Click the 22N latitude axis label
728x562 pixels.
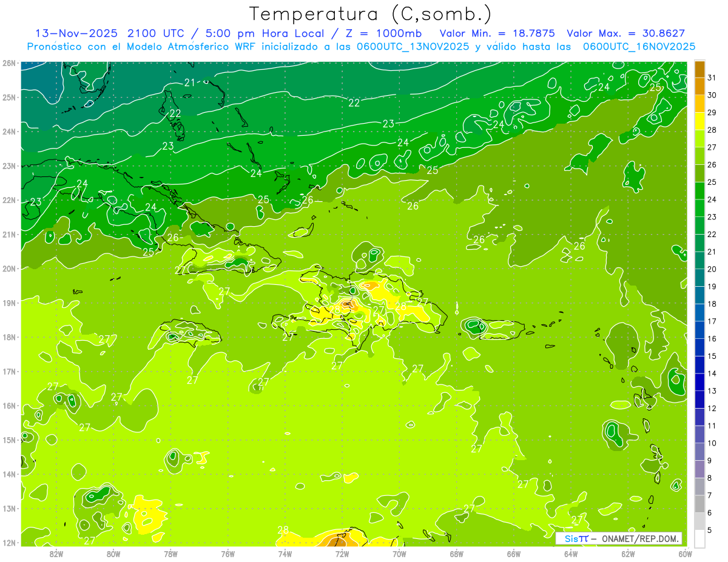click(9, 200)
